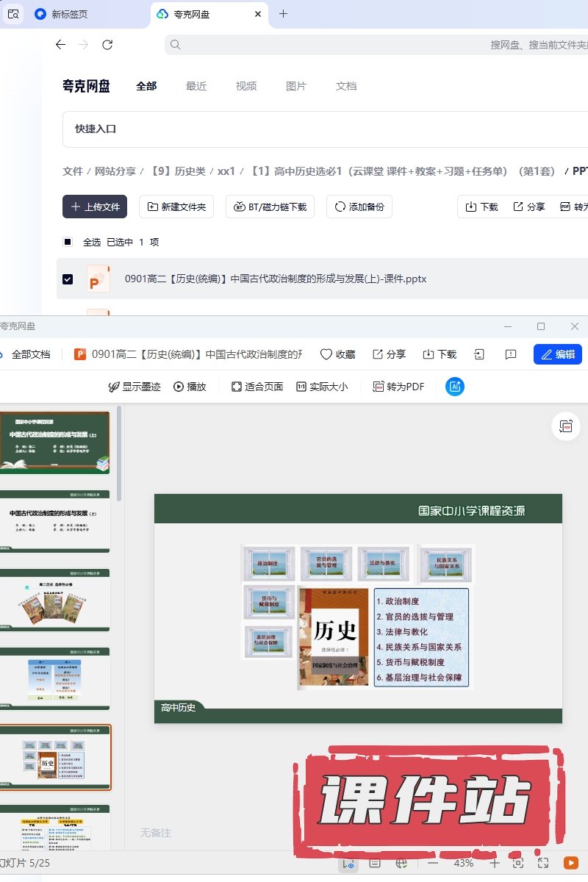Toggle 显示墨迹 ink display

pos(135,387)
